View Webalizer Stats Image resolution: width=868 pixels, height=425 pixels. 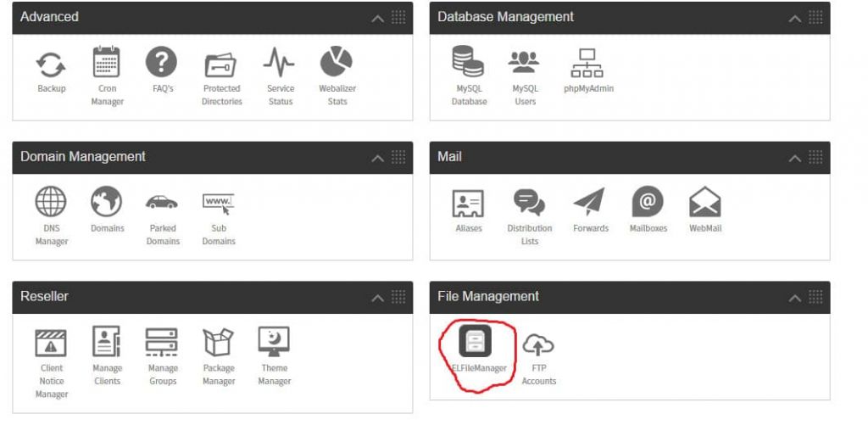click(x=337, y=76)
